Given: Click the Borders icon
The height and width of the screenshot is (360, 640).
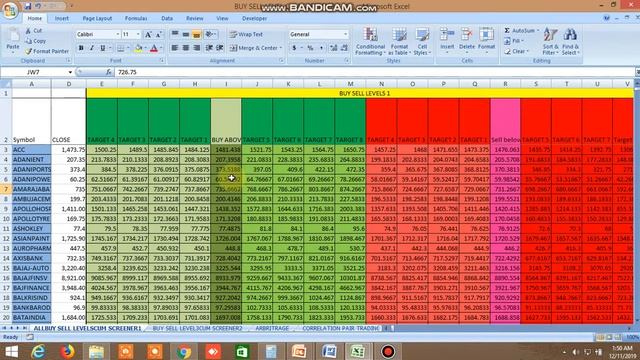Looking at the screenshot, I should click(120, 49).
